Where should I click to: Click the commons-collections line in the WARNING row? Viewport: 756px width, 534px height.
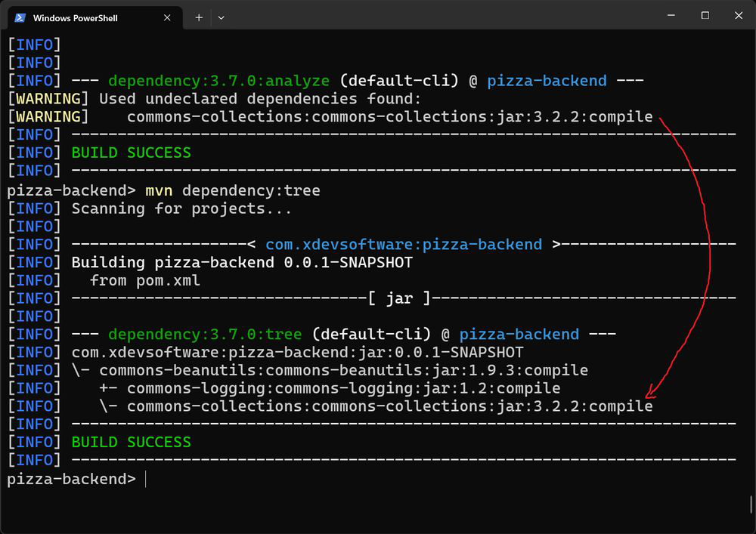(389, 117)
